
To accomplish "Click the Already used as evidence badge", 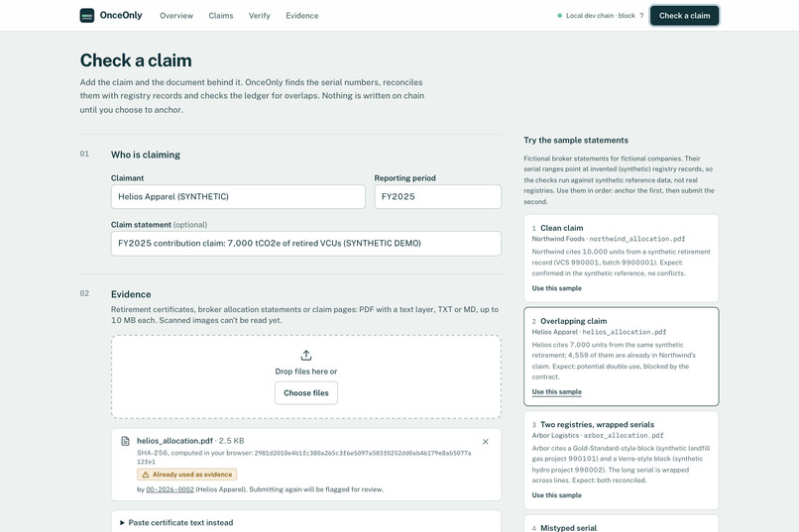I will pyautogui.click(x=186, y=475).
